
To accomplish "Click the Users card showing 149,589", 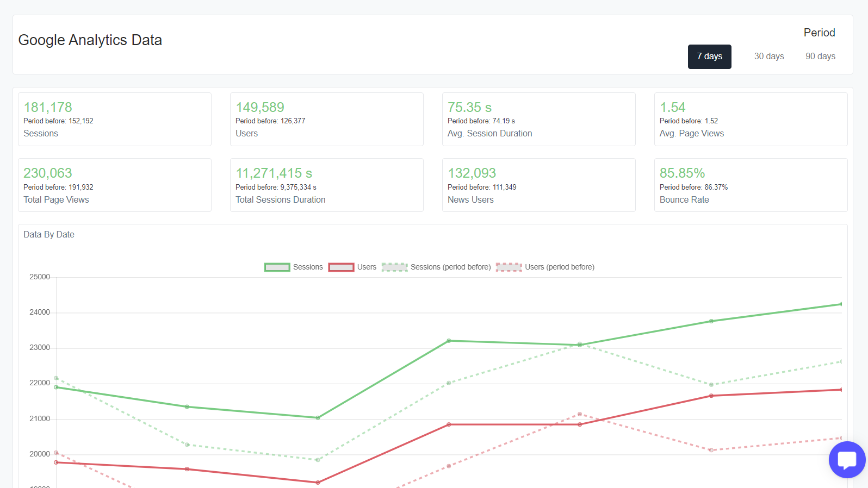I will coord(327,119).
